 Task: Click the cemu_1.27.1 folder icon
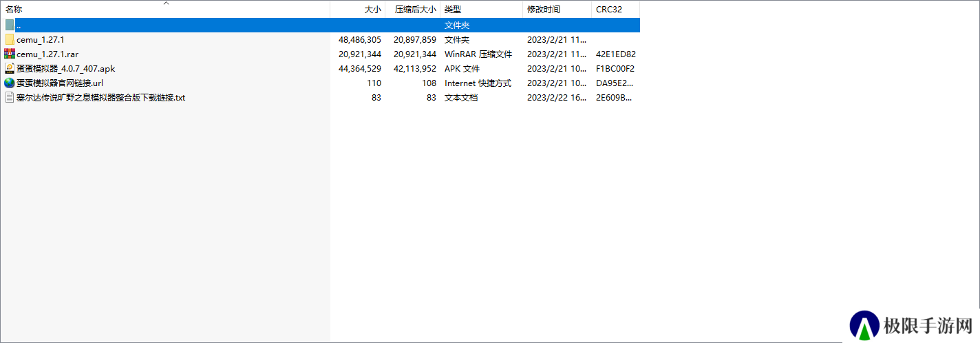(x=10, y=39)
